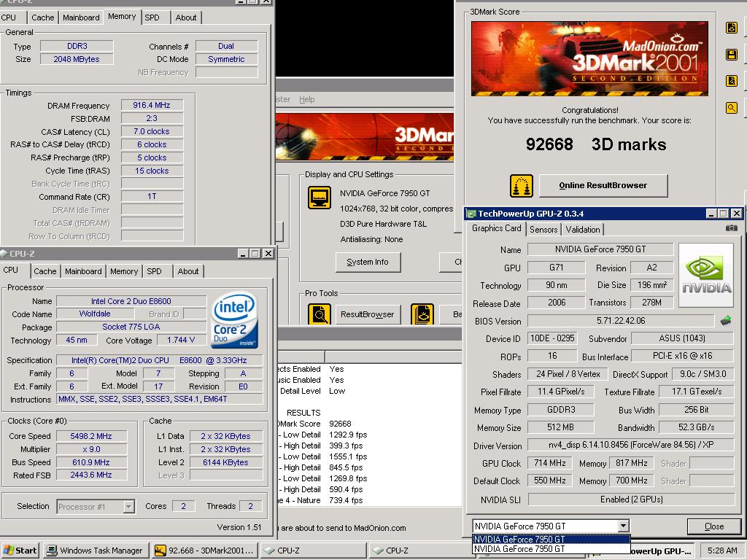Image resolution: width=747 pixels, height=560 pixels.
Task: Open the About tab in the lower CPU-Z window
Action: click(188, 271)
